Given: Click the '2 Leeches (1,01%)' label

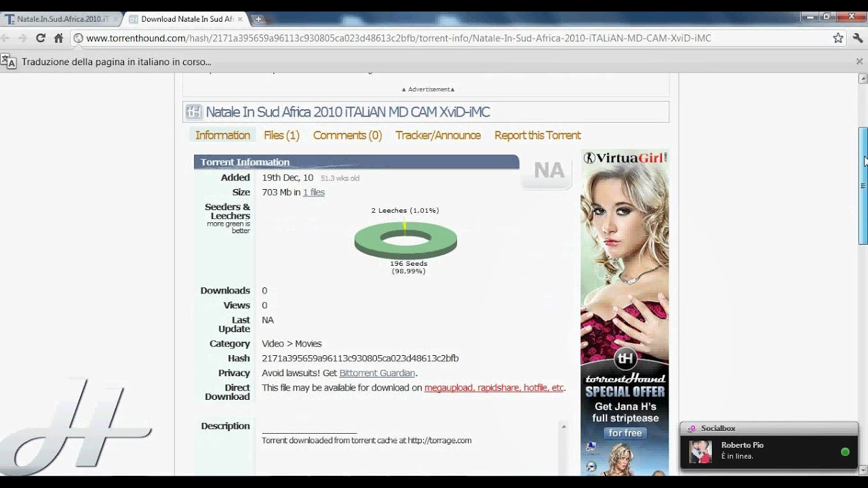Looking at the screenshot, I should pyautogui.click(x=405, y=210).
